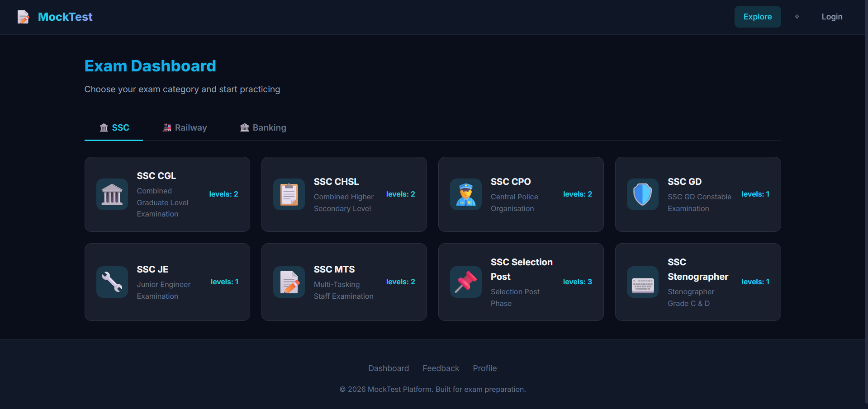The width and height of the screenshot is (868, 409).
Task: Toggle the dark/light theme switch
Action: click(x=797, y=17)
